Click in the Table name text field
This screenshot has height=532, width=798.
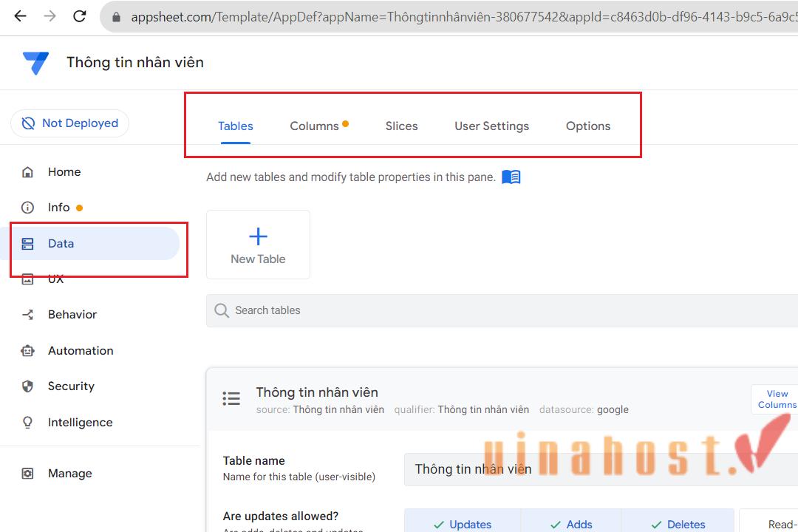(601, 469)
